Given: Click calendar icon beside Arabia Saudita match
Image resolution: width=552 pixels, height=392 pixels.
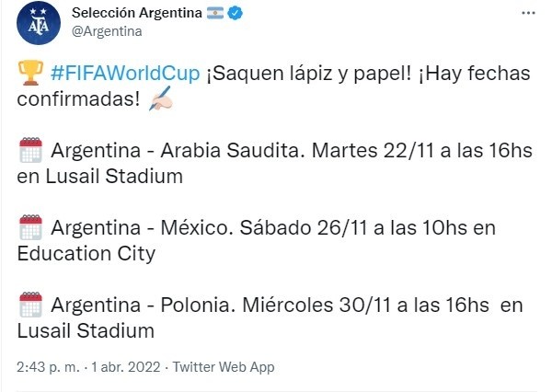Looking at the screenshot, I should [x=29, y=151].
